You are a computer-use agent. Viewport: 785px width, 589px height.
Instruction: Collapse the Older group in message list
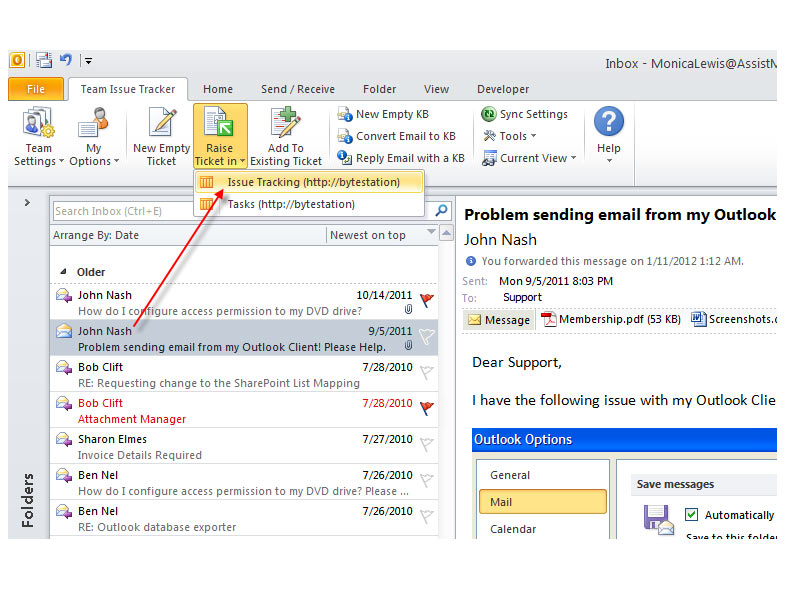[x=65, y=272]
